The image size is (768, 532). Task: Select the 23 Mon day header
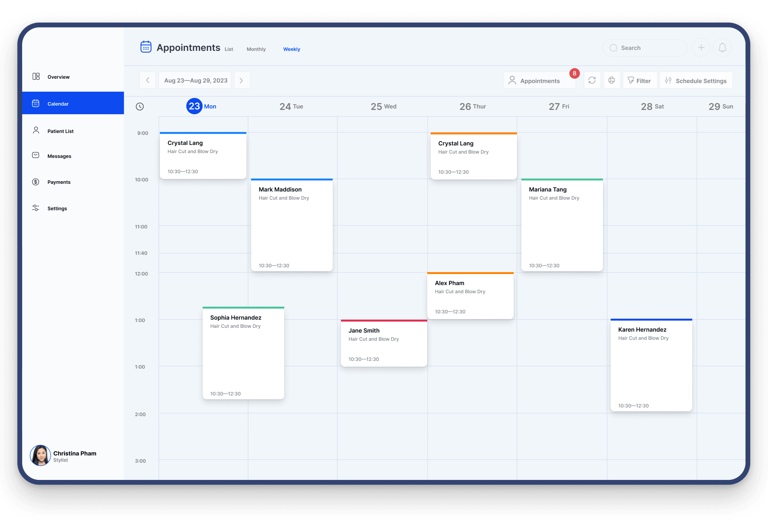201,106
